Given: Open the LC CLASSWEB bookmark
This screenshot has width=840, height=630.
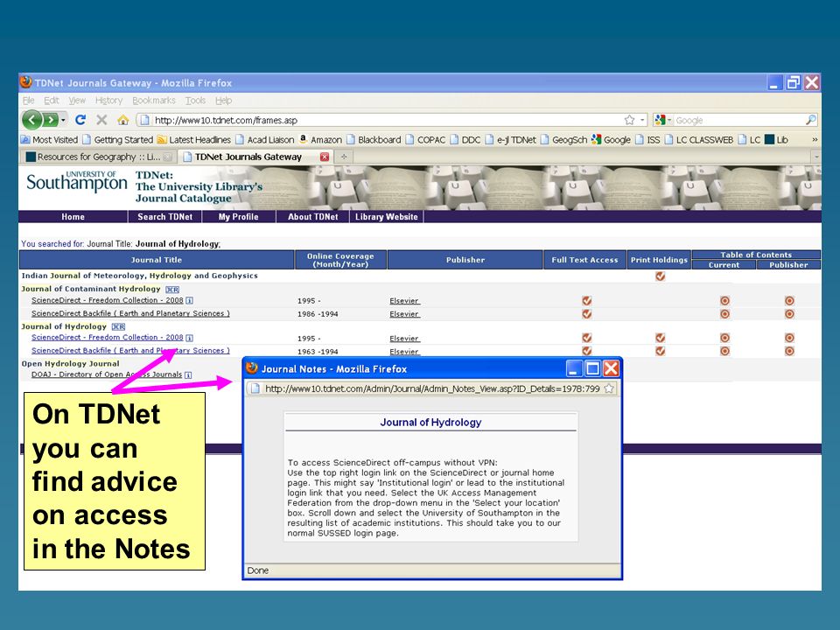Looking at the screenshot, I should [699, 140].
